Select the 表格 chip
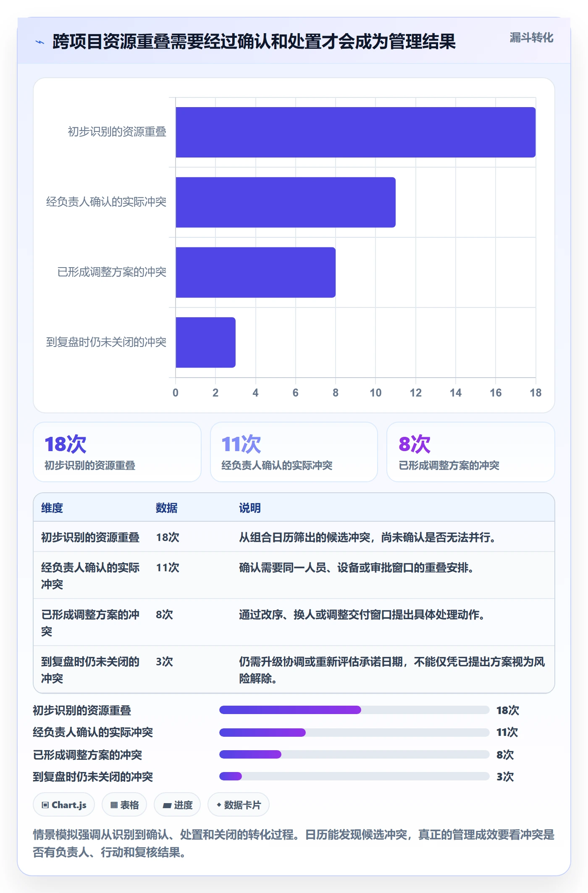 click(124, 805)
